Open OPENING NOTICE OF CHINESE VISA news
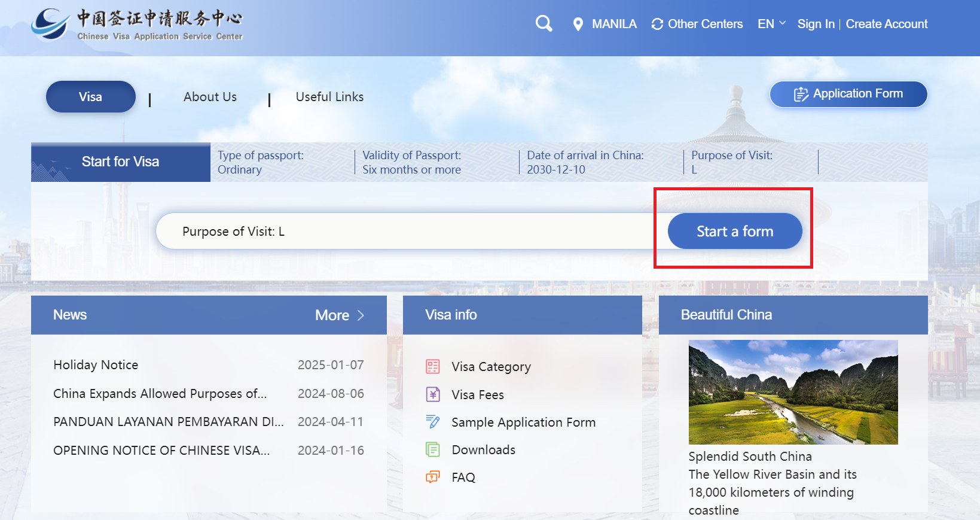Image resolution: width=980 pixels, height=520 pixels. (x=161, y=451)
